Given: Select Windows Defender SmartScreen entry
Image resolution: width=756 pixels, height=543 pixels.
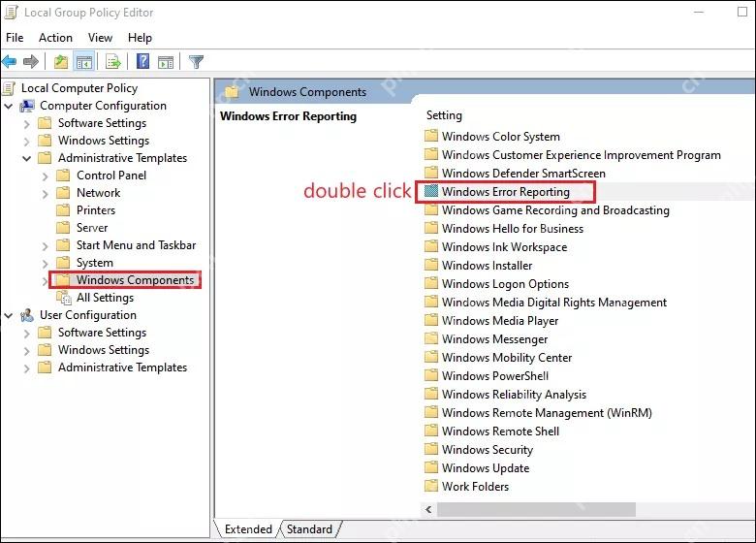Looking at the screenshot, I should tap(523, 174).
